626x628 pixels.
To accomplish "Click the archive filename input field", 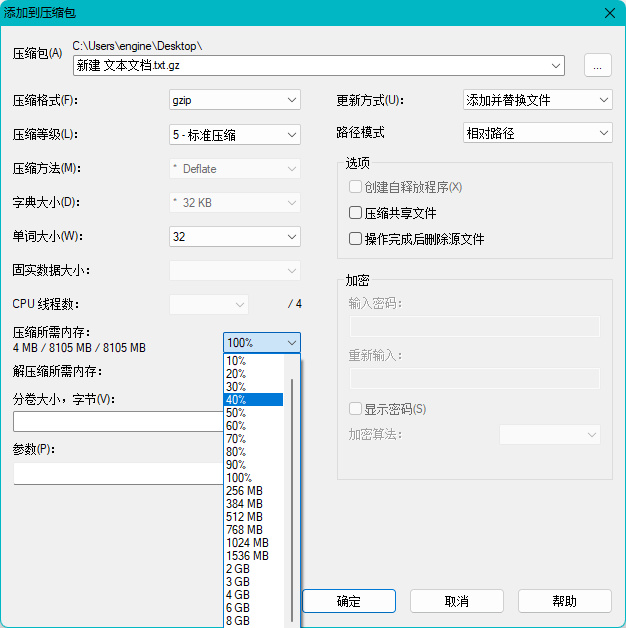I will (x=310, y=65).
